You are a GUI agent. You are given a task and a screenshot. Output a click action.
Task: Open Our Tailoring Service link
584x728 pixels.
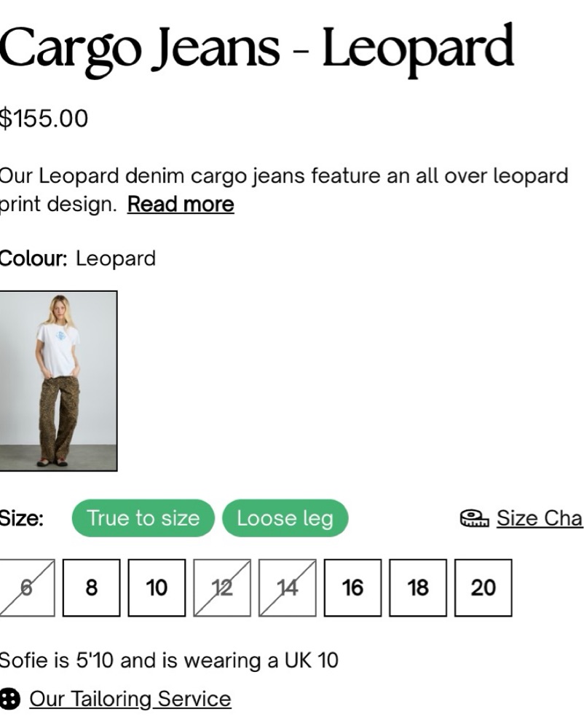(130, 699)
